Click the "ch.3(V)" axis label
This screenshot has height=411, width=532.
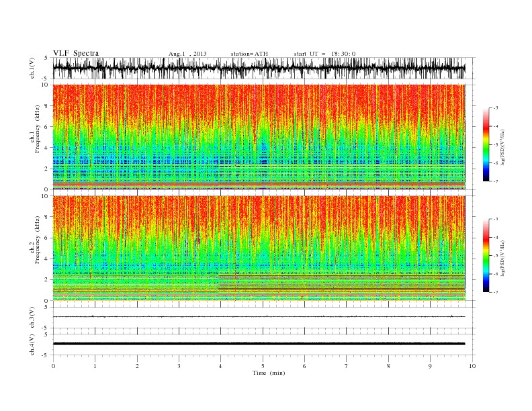click(32, 318)
